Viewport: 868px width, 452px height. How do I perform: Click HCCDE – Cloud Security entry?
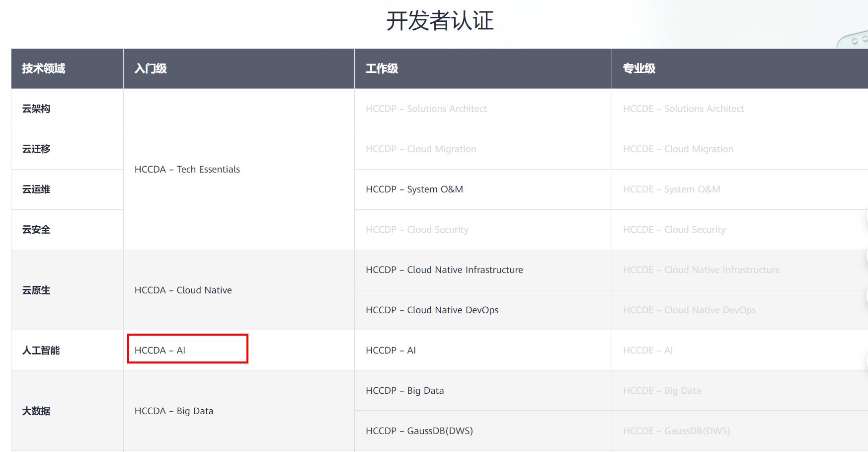point(675,230)
